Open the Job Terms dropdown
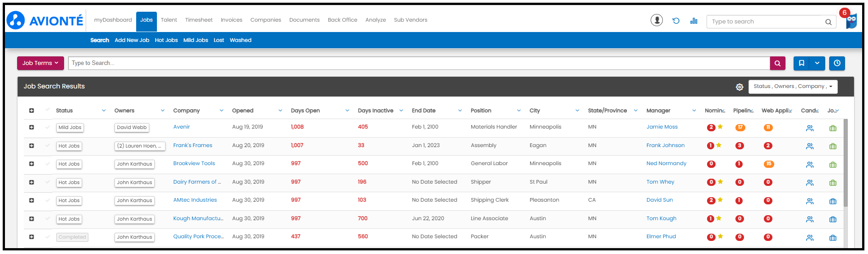Viewport: 868px width, 254px height. tap(41, 63)
